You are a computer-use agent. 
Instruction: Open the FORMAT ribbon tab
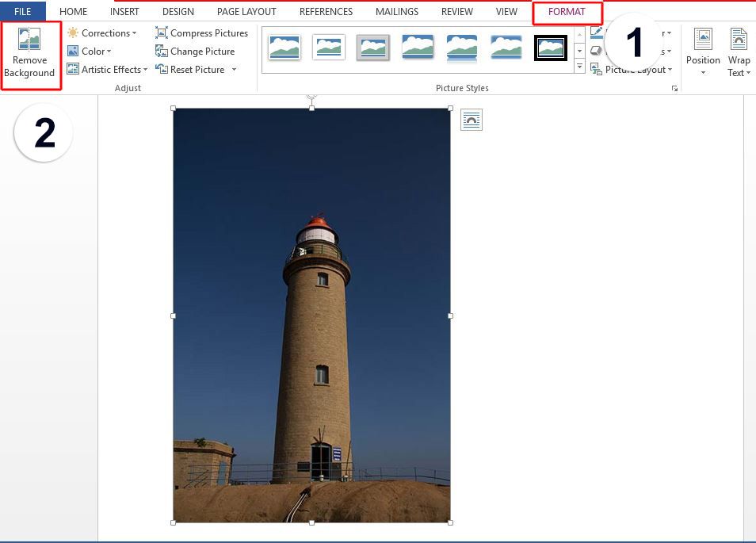pos(567,11)
